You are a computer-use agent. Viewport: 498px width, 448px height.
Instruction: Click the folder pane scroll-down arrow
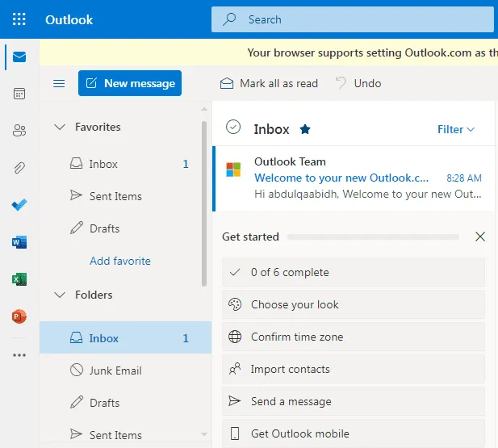[x=204, y=434]
